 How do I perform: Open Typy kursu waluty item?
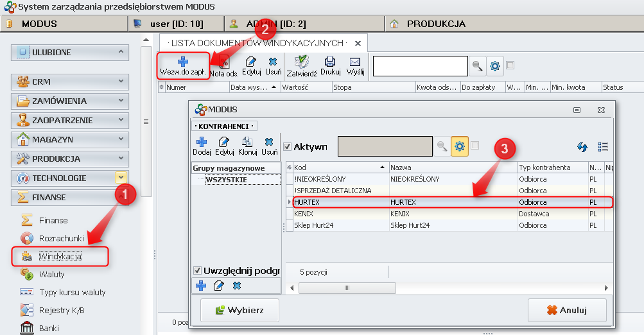tap(73, 292)
